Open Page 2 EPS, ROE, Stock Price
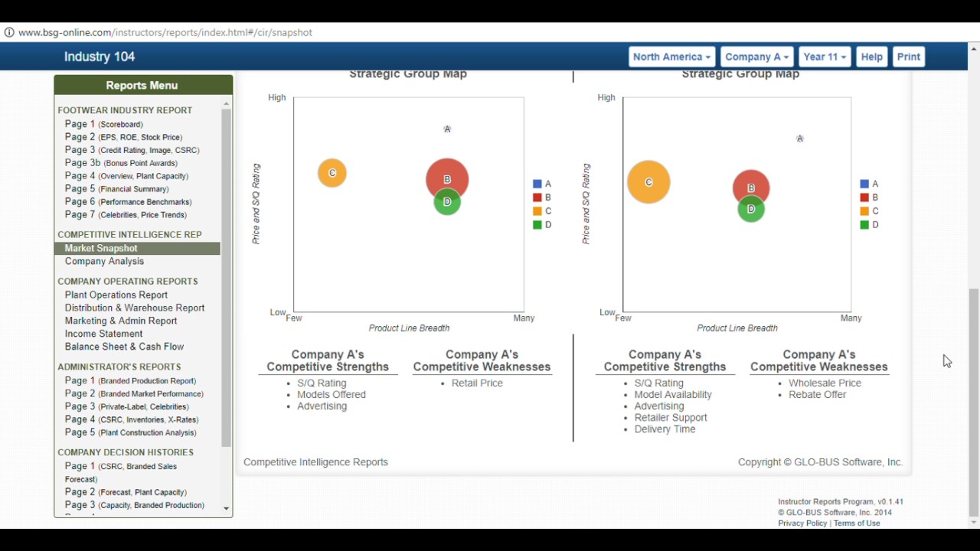The width and height of the screenshot is (980, 551). [124, 137]
